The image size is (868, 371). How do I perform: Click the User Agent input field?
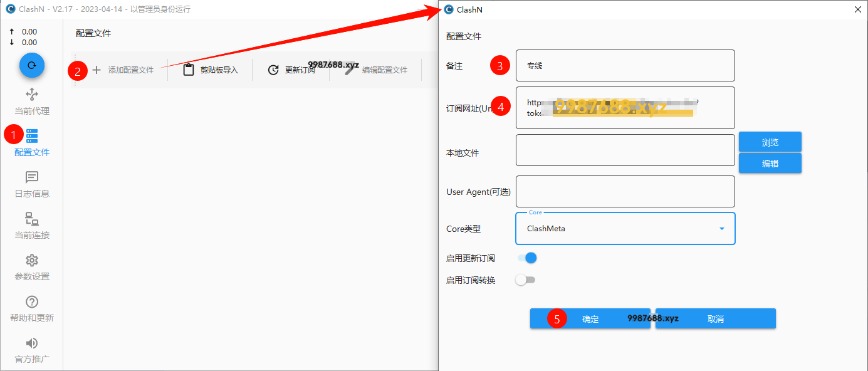point(625,191)
